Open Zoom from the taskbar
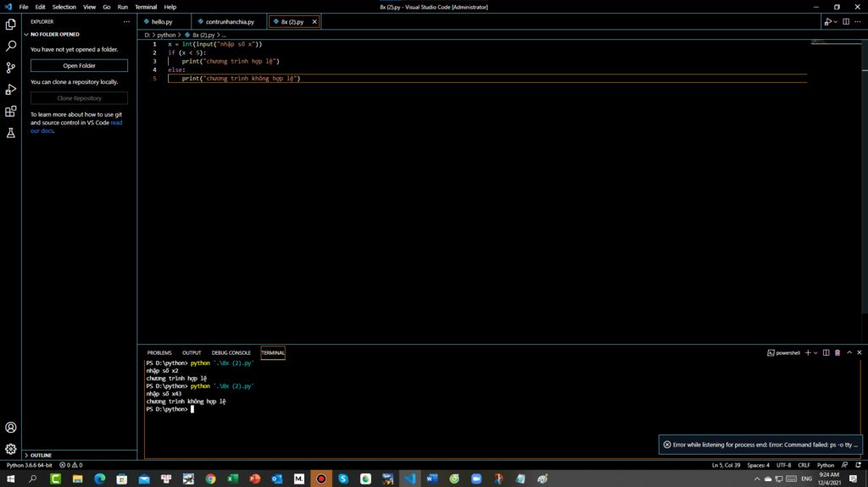Image resolution: width=868 pixels, height=487 pixels. [x=476, y=479]
